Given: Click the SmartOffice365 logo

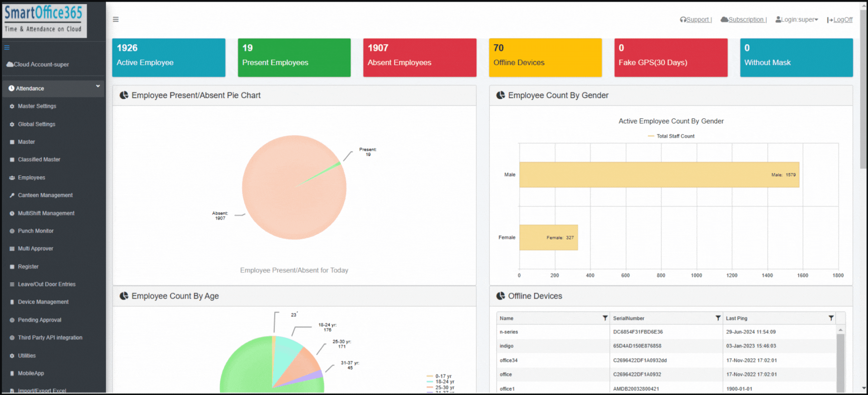Looking at the screenshot, I should point(44,20).
